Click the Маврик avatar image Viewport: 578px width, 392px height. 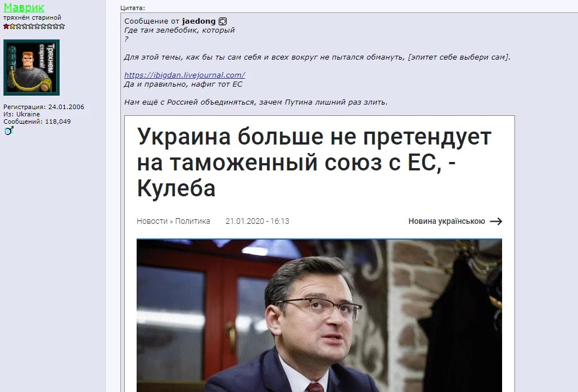pos(31,67)
